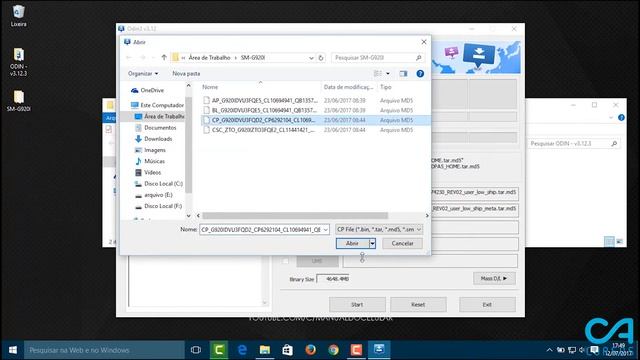Open the Windows Store taskbar icon
The height and width of the screenshot is (360, 640).
288,350
